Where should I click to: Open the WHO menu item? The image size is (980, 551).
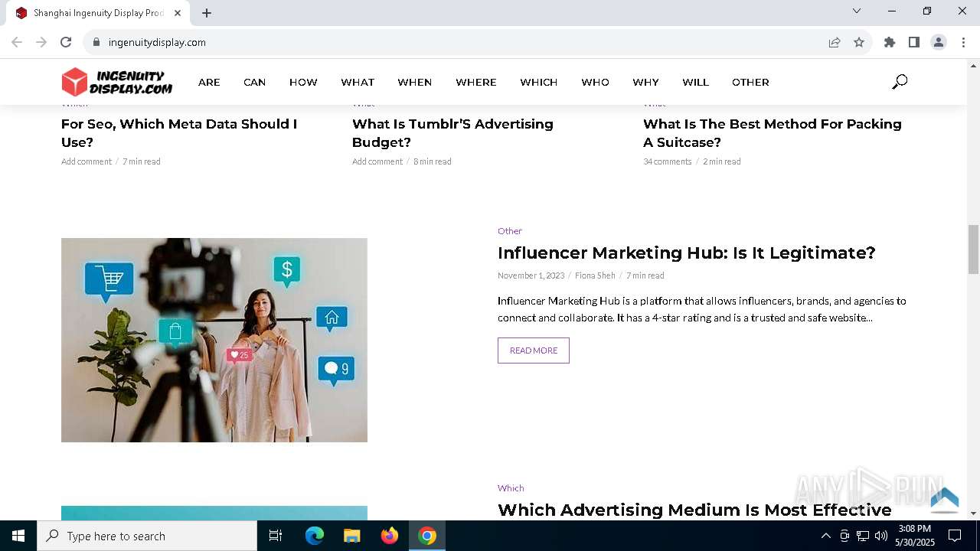[x=595, y=82]
